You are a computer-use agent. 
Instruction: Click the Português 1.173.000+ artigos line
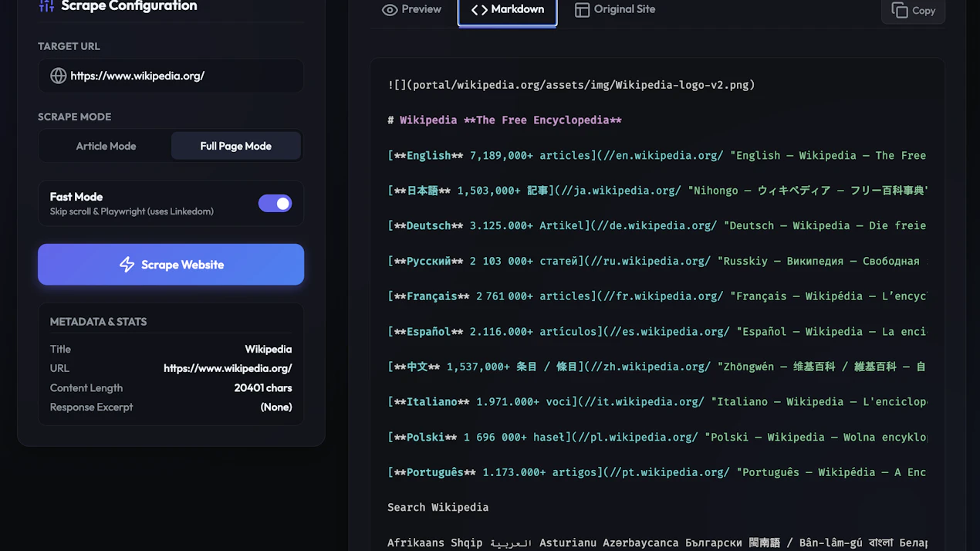coord(657,472)
